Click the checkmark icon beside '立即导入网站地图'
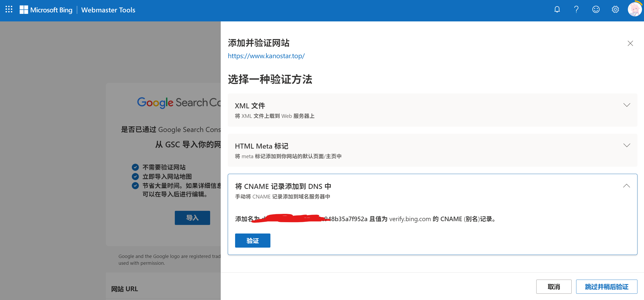Viewport: 644px width, 300px height. (135, 177)
